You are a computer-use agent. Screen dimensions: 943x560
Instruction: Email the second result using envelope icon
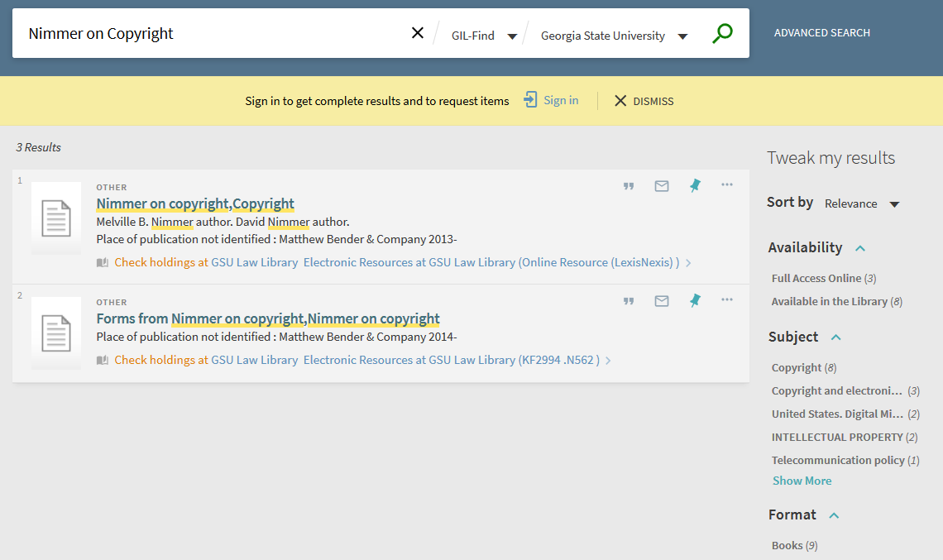point(662,301)
